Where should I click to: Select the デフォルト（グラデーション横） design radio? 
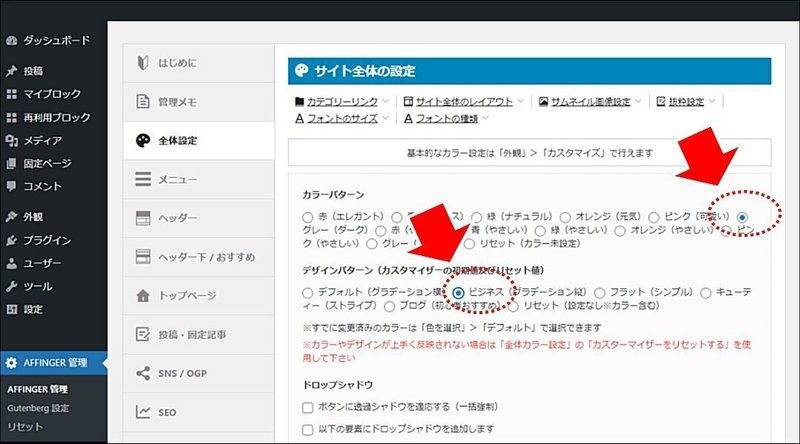coord(307,293)
